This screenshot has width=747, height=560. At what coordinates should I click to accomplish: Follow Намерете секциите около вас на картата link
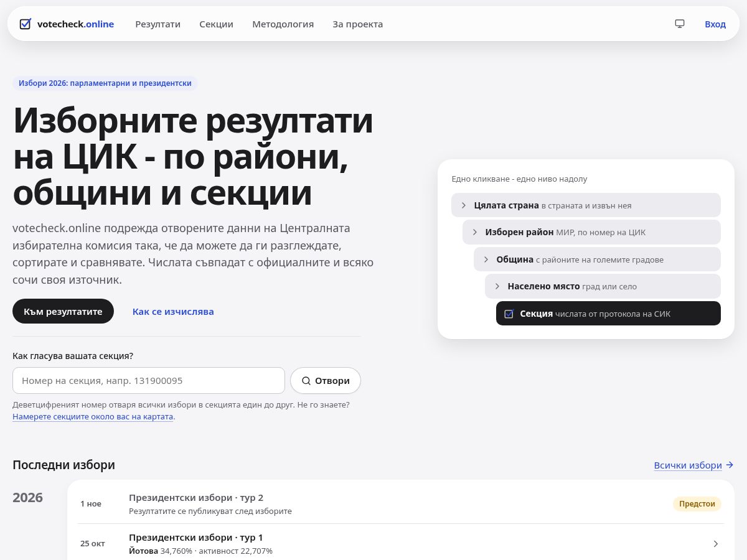coord(93,416)
